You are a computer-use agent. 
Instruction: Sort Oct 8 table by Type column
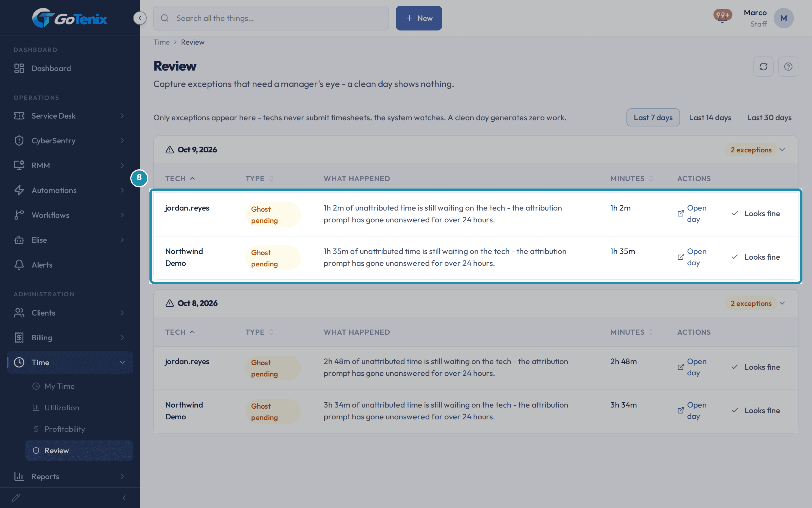pos(259,332)
